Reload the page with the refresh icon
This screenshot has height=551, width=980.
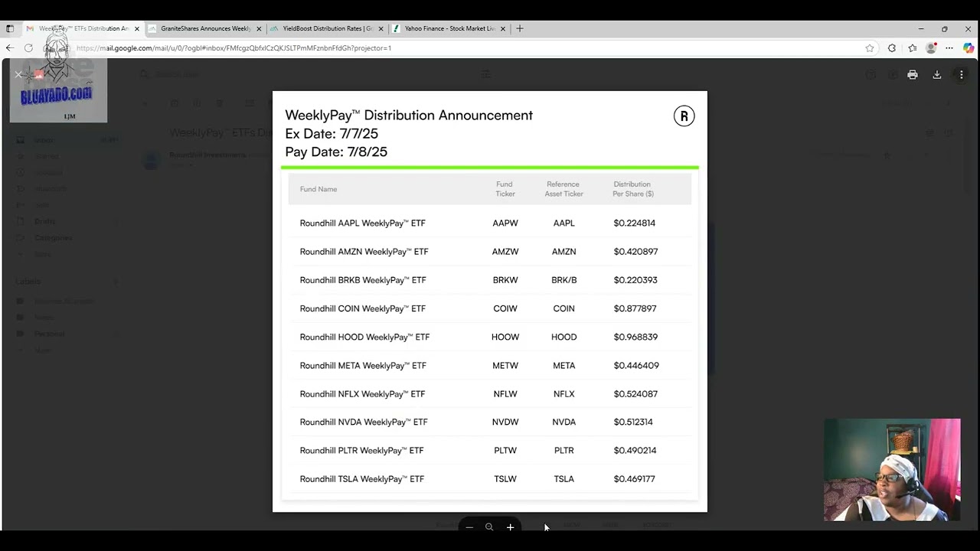click(x=28, y=47)
